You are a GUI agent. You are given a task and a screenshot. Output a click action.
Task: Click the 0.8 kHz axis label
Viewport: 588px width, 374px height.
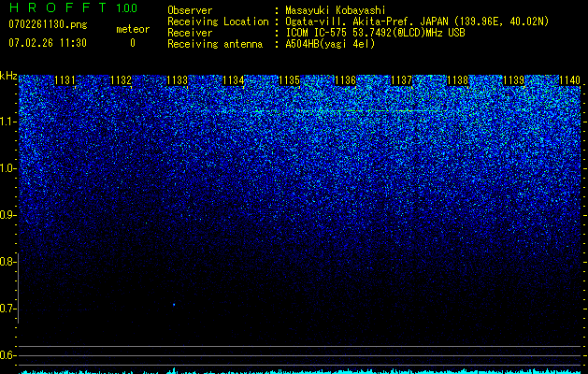[7, 262]
